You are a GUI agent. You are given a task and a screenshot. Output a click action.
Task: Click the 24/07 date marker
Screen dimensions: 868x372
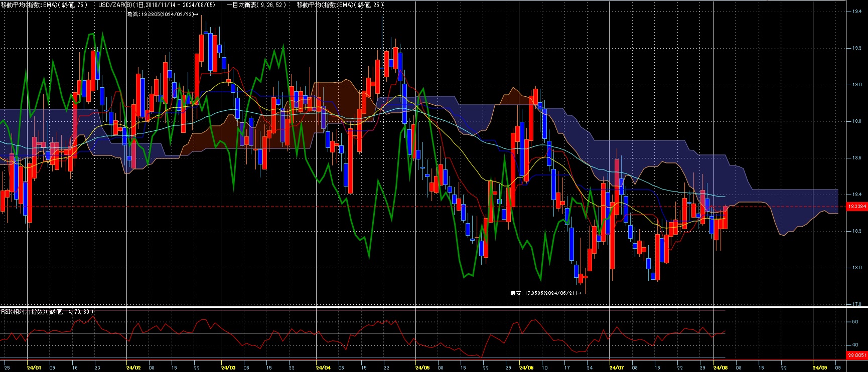click(x=617, y=368)
